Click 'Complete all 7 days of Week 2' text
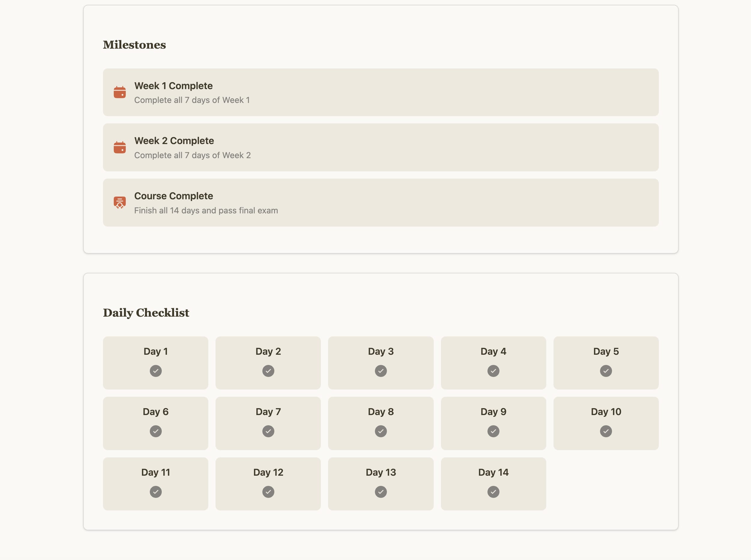The width and height of the screenshot is (751, 560). tap(193, 155)
